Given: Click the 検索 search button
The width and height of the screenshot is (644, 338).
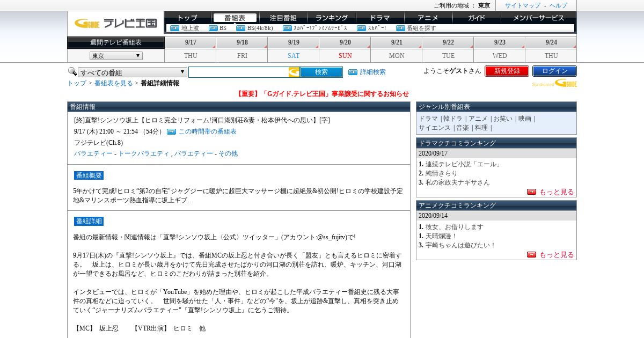Looking at the screenshot, I should coord(321,72).
